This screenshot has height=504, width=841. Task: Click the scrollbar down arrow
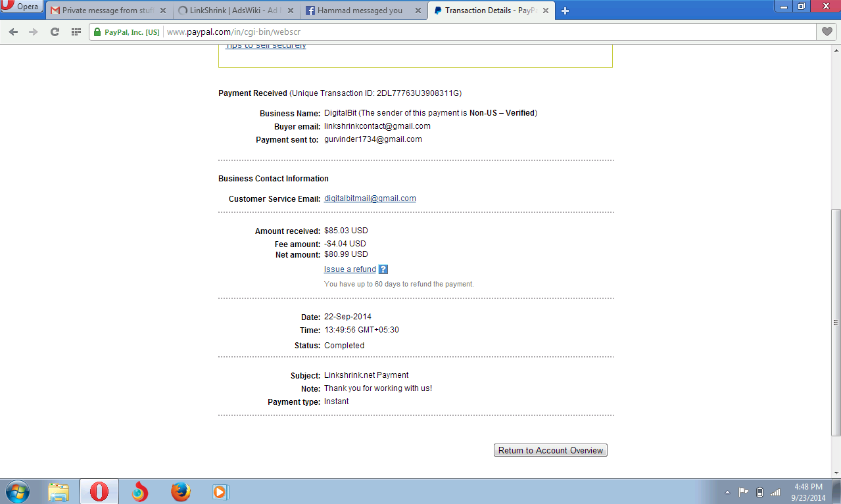click(836, 472)
